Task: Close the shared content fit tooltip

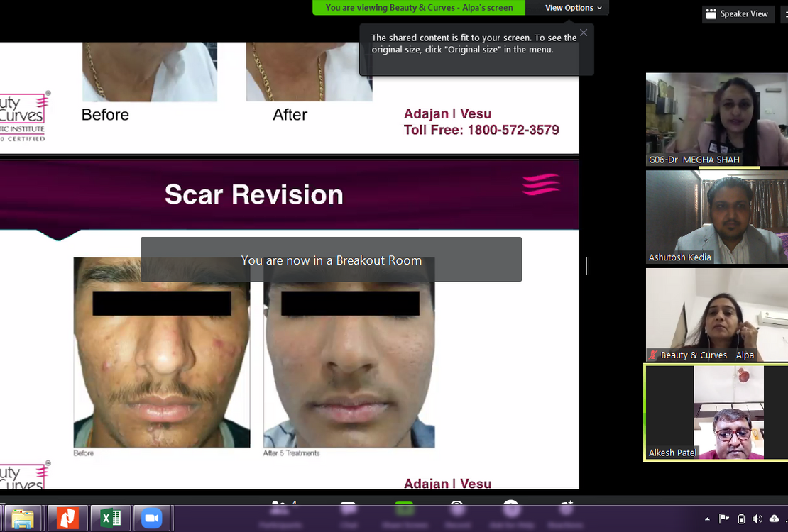Action: (x=584, y=33)
